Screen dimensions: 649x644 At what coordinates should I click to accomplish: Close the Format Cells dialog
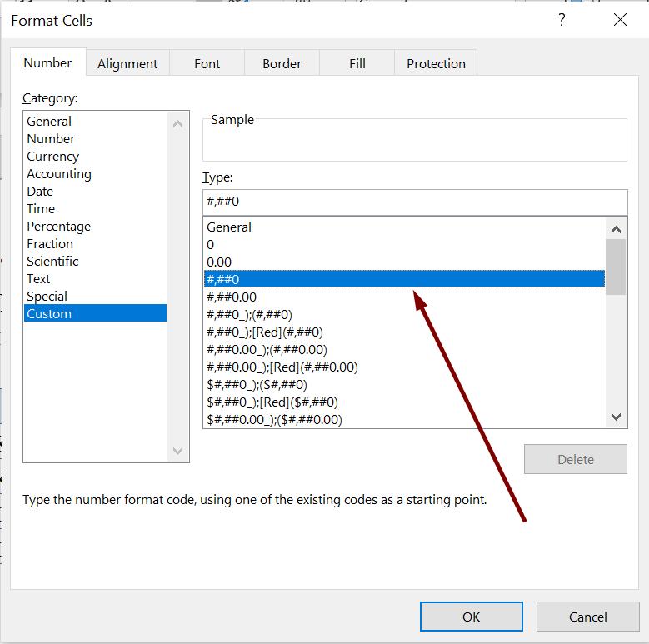pyautogui.click(x=620, y=20)
